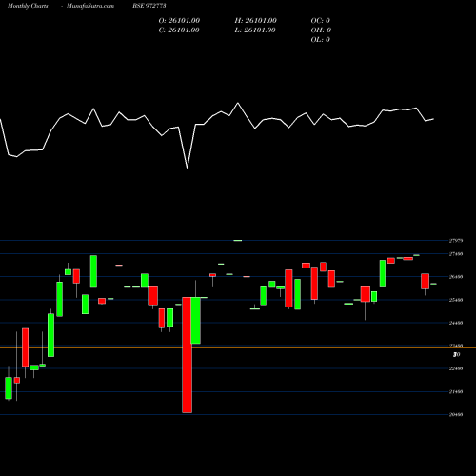The image size is (476, 476).
Task: Click the OH: 0 value
Action: [x=321, y=30]
